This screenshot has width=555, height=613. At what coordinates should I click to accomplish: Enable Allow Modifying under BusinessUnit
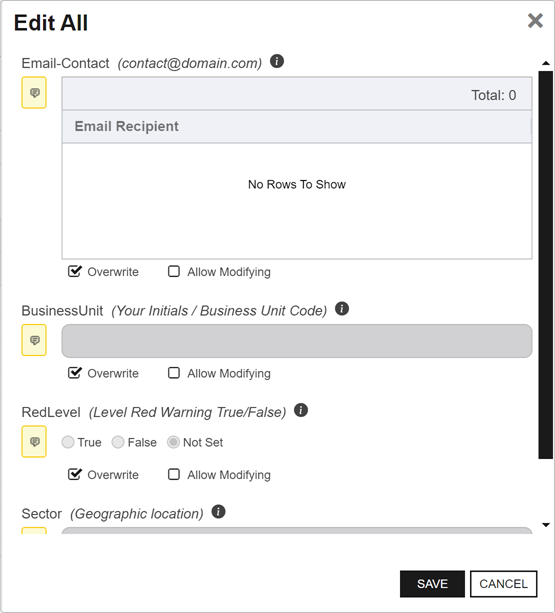(x=174, y=373)
